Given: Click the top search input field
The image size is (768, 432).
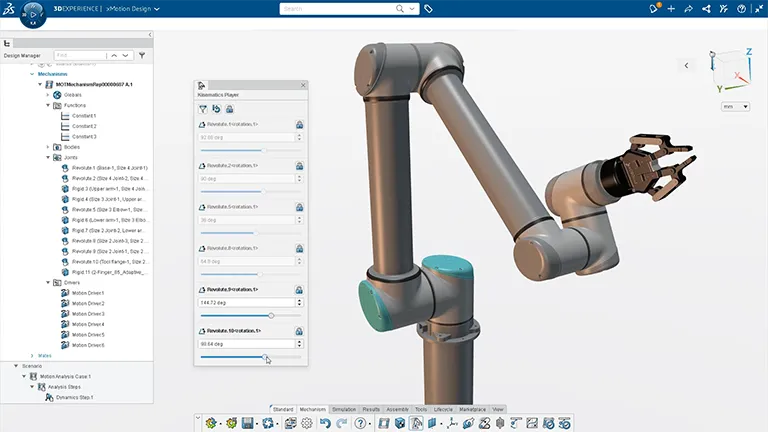Looking at the screenshot, I should 338,9.
